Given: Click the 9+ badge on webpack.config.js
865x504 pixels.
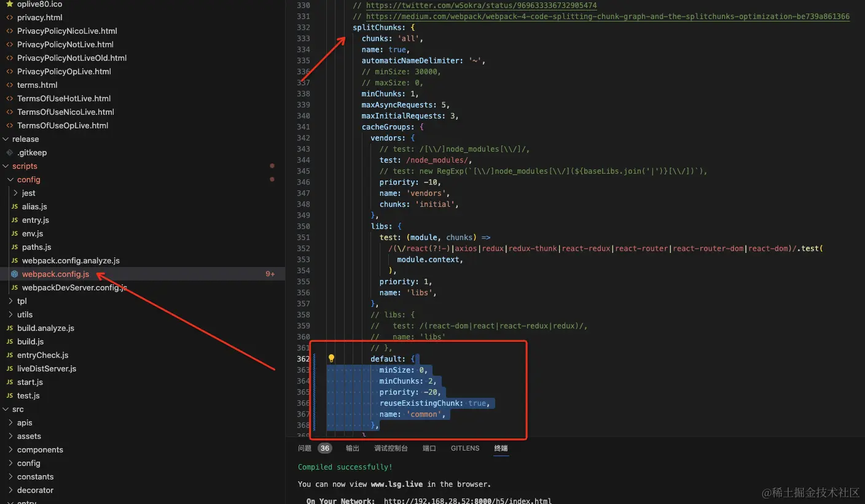Looking at the screenshot, I should click(270, 274).
